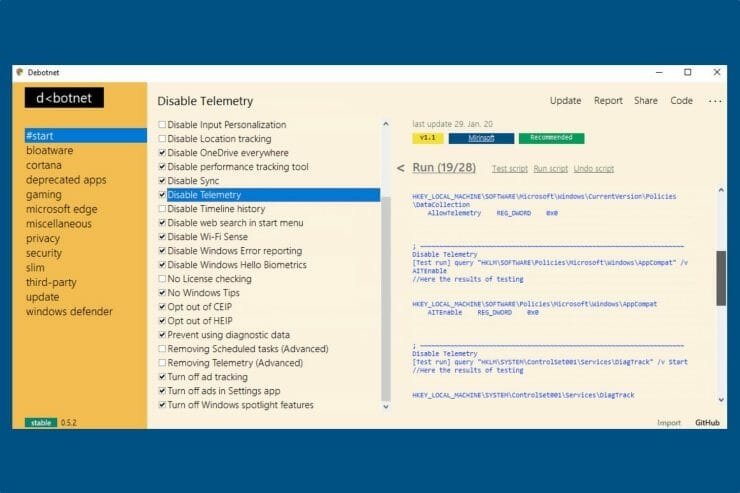
Task: Toggle Opt out of HEIP checkbox
Action: [162, 321]
